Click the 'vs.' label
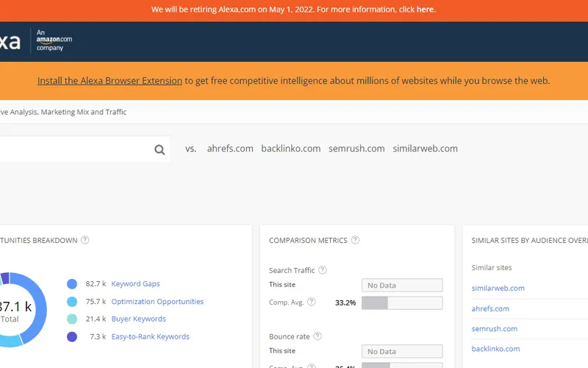This screenshot has height=368, width=588. (190, 149)
